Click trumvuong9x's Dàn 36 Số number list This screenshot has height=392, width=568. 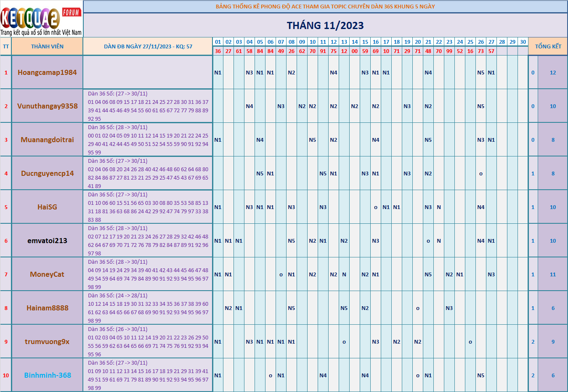(148, 346)
